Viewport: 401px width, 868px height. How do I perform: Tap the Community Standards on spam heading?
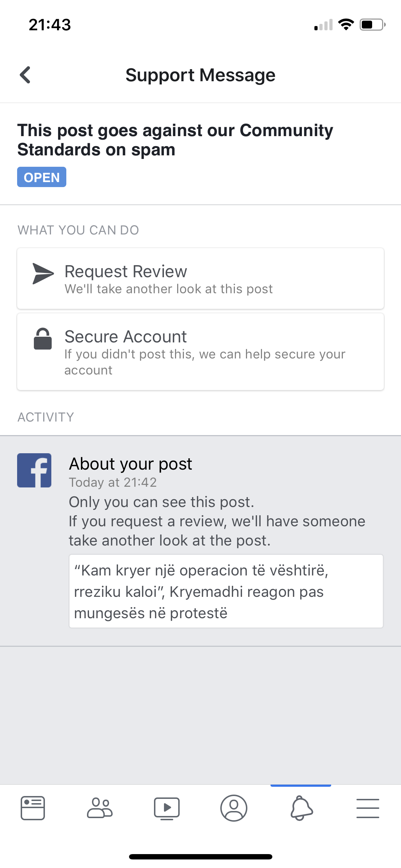point(175,140)
